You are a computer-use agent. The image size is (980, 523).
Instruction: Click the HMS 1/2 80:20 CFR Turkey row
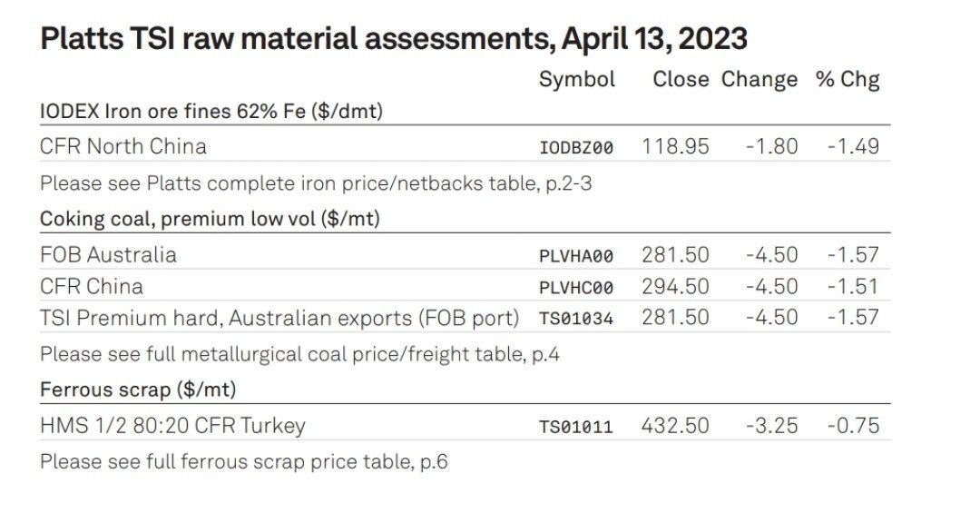coord(465,426)
